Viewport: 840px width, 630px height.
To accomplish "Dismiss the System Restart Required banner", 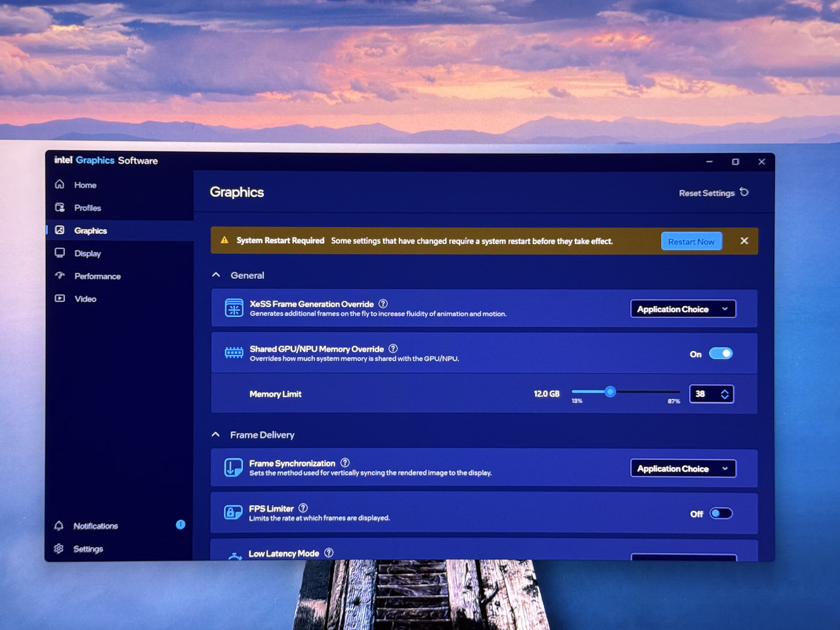I will (744, 241).
